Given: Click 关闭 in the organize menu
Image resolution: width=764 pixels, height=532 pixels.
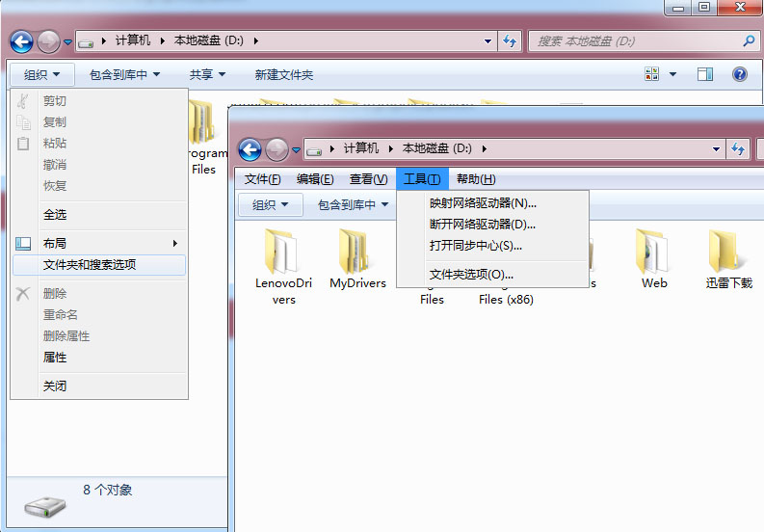Looking at the screenshot, I should (x=99, y=386).
